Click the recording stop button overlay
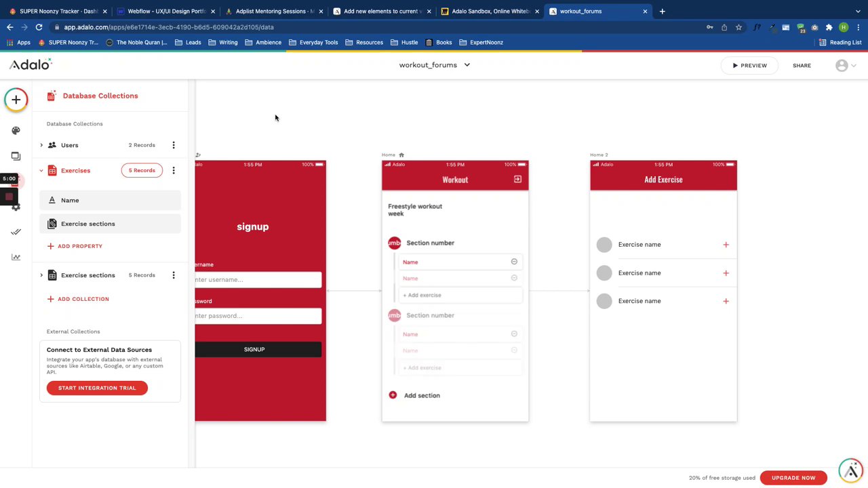Screen dimensions: 868x488 pos(9,197)
